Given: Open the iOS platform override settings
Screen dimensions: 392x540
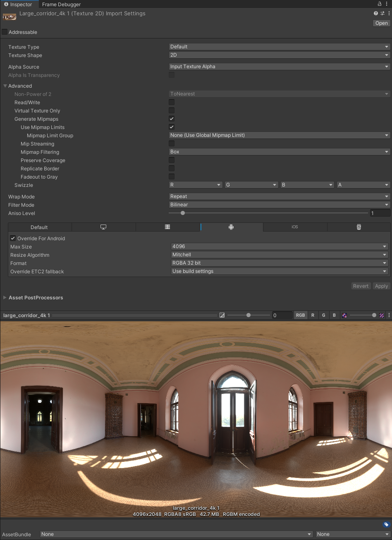Looking at the screenshot, I should point(294,227).
